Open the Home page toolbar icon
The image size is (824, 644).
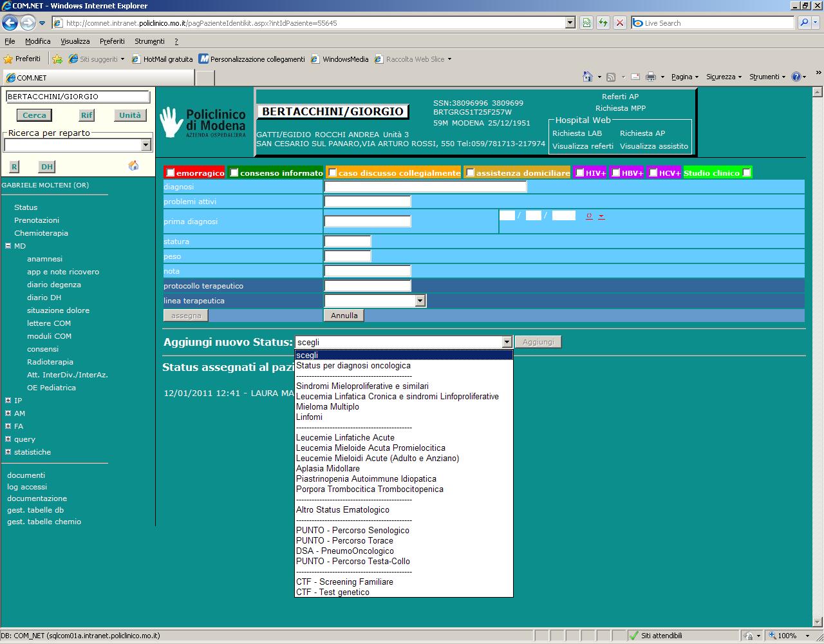[x=587, y=77]
